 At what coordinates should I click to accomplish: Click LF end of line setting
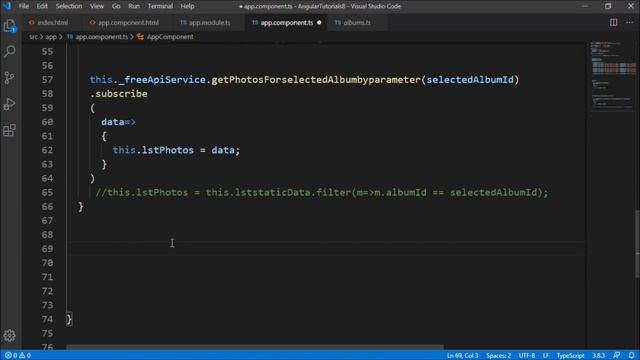546,356
